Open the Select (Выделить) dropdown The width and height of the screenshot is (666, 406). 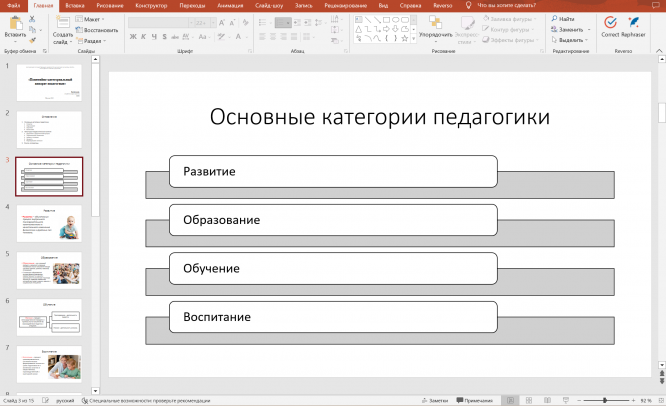tap(570, 40)
